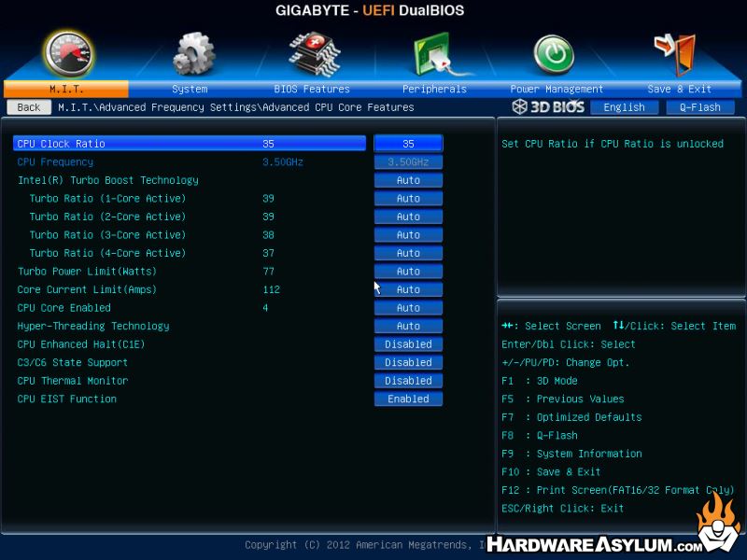Click 'F7 : Optimized Defaults' help line

[571, 417]
